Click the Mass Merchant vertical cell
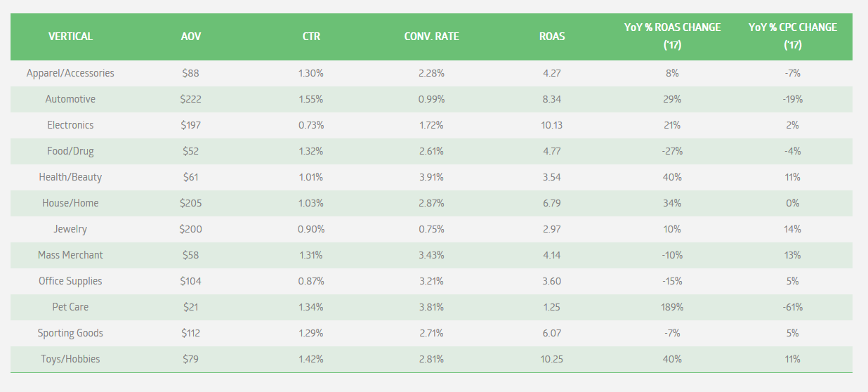This screenshot has height=392, width=868. 70,255
